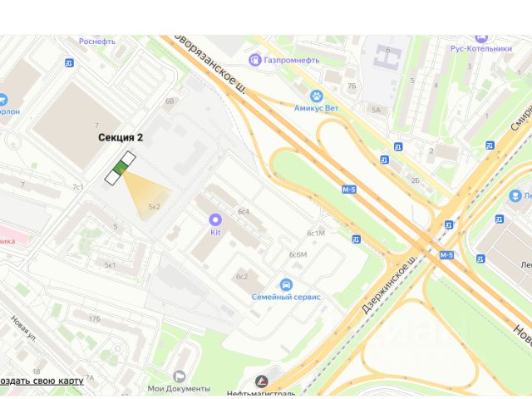Open the Kit purple marker
This screenshot has width=532, height=399.
click(215, 219)
